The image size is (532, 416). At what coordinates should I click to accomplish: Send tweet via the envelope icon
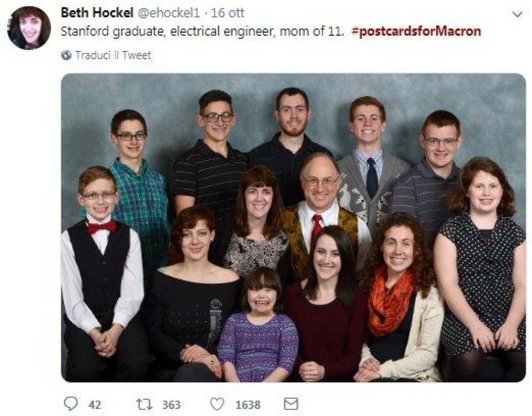pyautogui.click(x=291, y=404)
